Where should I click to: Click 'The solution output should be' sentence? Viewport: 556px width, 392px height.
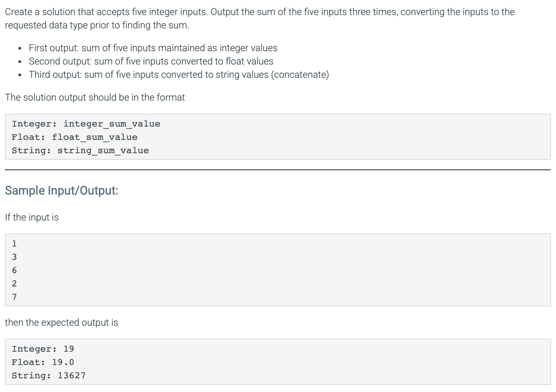[95, 97]
